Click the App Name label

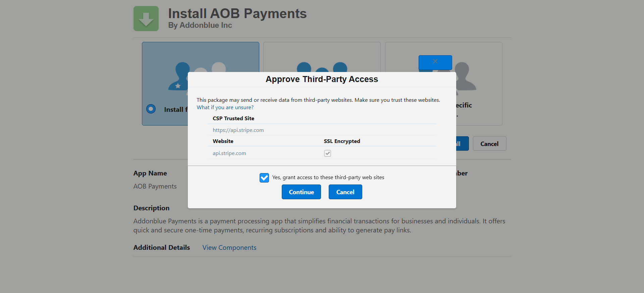coord(150,173)
